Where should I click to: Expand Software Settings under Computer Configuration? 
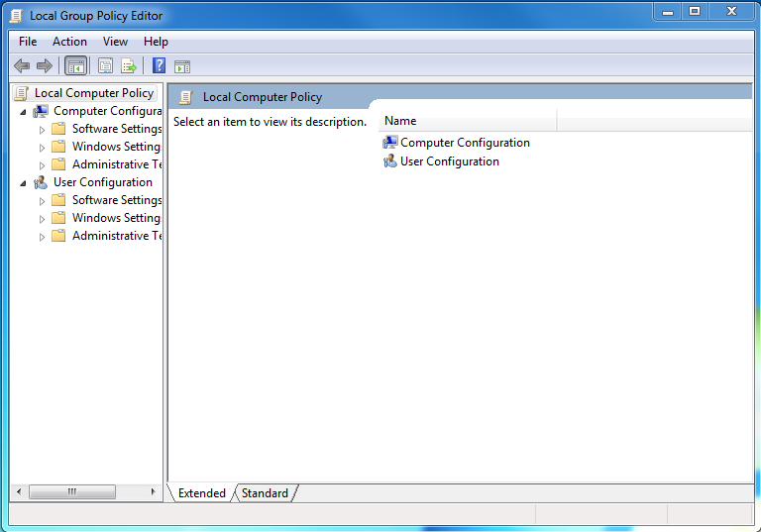pos(43,130)
